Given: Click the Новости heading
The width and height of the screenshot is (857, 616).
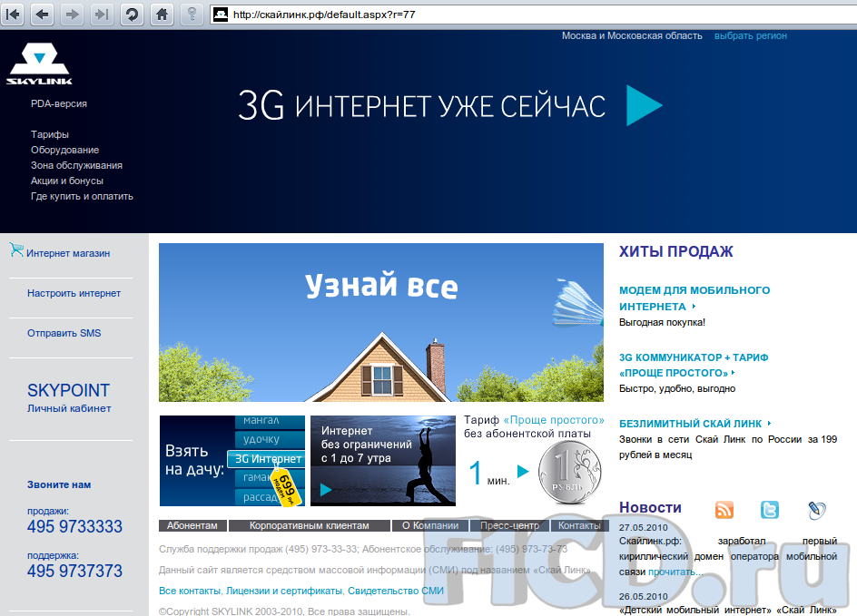Looking at the screenshot, I should (x=650, y=507).
